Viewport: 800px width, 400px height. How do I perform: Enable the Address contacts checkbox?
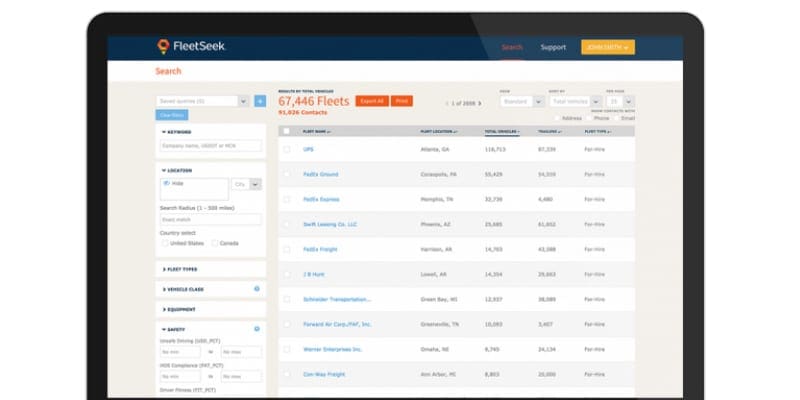tap(557, 118)
